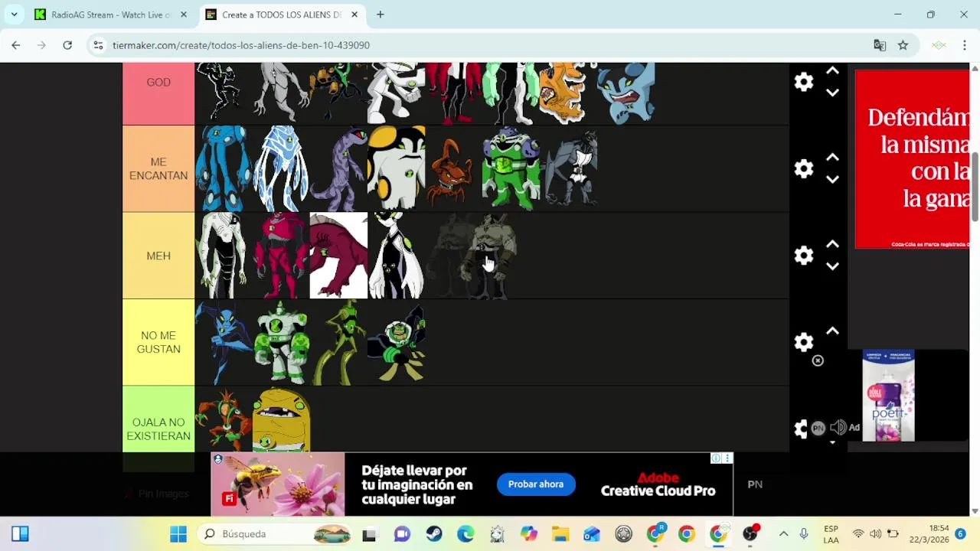Image resolution: width=980 pixels, height=551 pixels.
Task: Open the red Coca-Cola side ad
Action: pyautogui.click(x=912, y=159)
